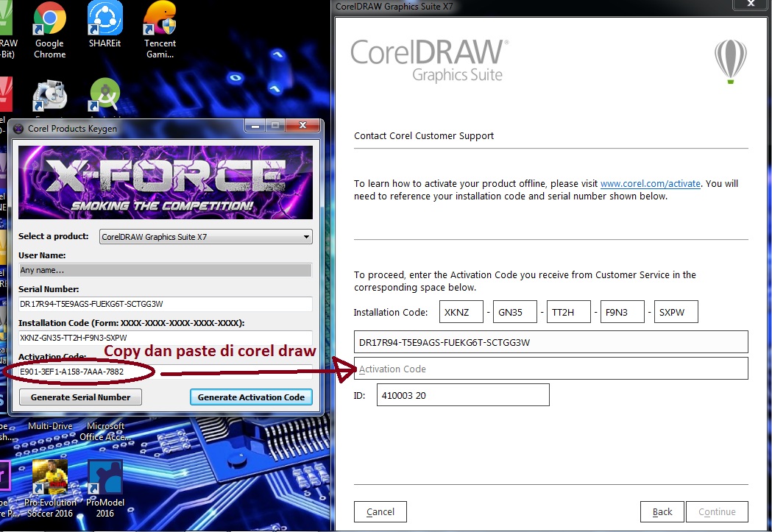Open Pro Evolution Soccer 2016 shortcut
Screen dimensions: 772x532
click(50, 489)
